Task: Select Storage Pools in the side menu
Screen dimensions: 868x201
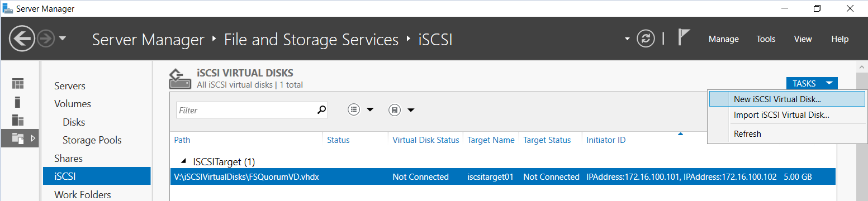Action: click(x=92, y=140)
